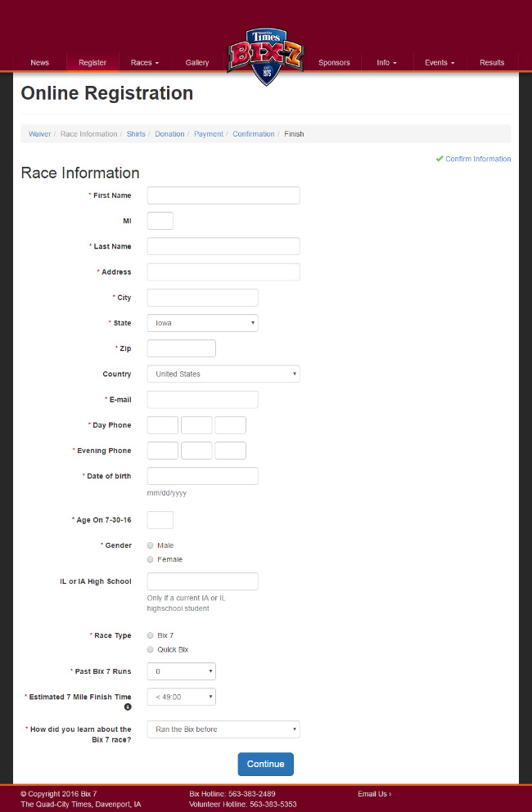Select the Male gender option
532x812 pixels.
point(151,545)
